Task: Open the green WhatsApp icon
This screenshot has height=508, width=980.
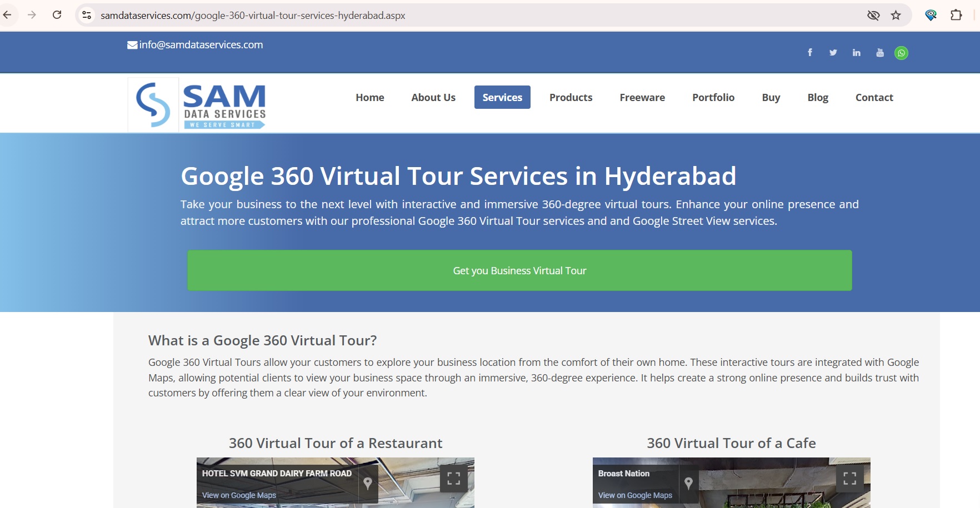Action: (x=902, y=53)
